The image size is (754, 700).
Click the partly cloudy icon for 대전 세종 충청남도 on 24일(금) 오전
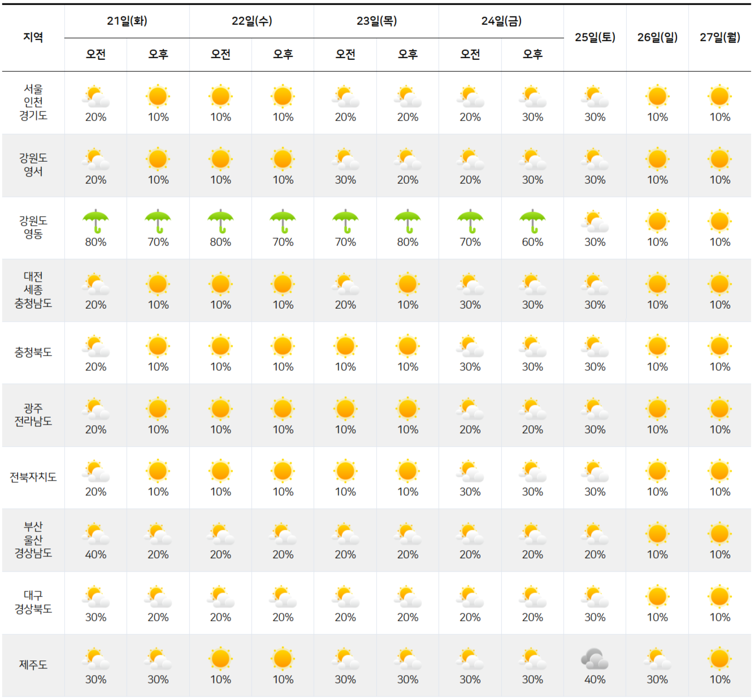[x=470, y=284]
